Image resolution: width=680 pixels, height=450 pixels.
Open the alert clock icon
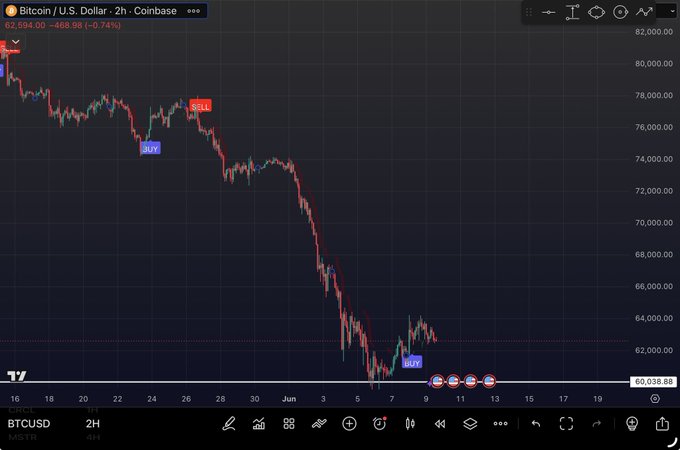click(x=379, y=424)
